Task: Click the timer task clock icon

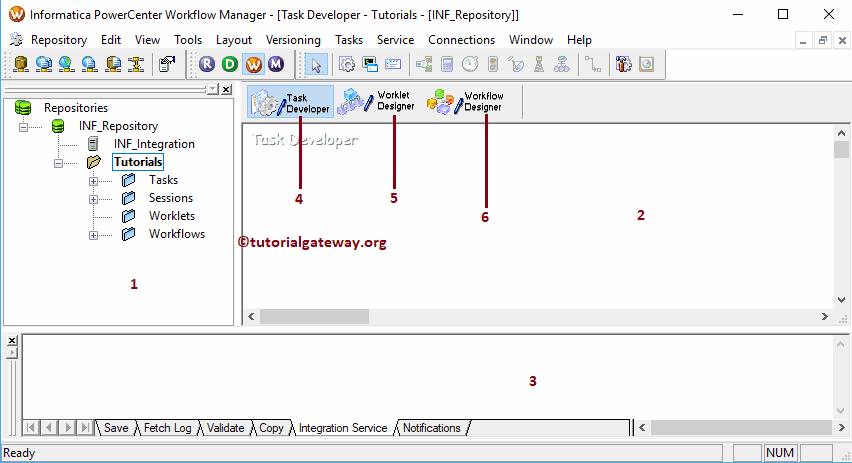Action: pyautogui.click(x=470, y=64)
